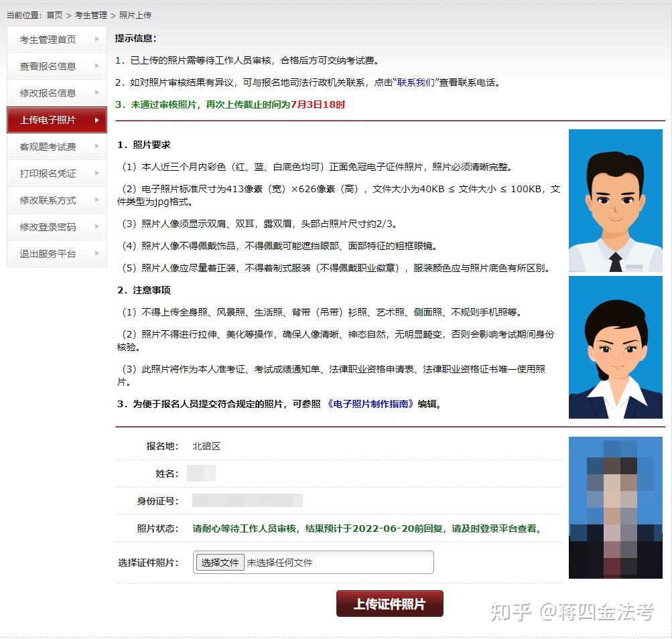Click the 联系我们 link

click(x=415, y=82)
